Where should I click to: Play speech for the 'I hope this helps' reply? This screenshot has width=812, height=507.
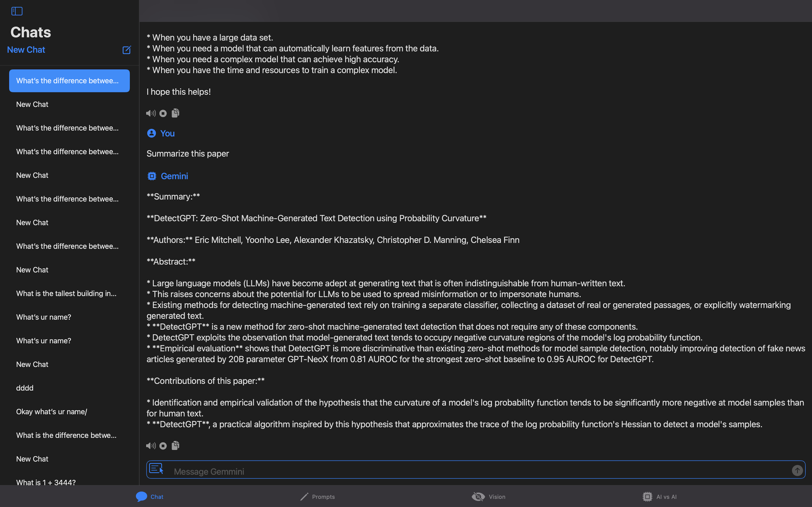point(151,113)
